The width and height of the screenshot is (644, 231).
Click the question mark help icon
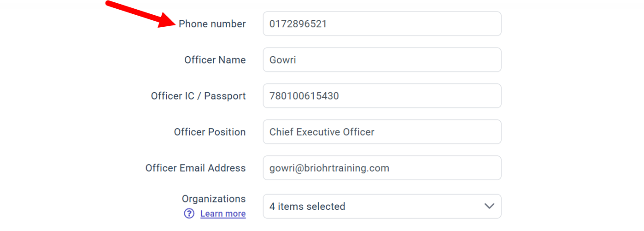coord(189,213)
